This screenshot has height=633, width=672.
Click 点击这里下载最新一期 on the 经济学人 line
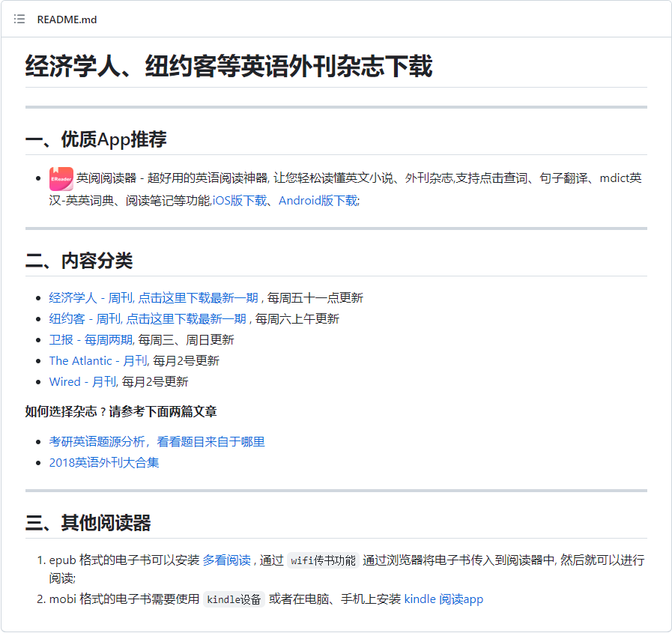198,297
